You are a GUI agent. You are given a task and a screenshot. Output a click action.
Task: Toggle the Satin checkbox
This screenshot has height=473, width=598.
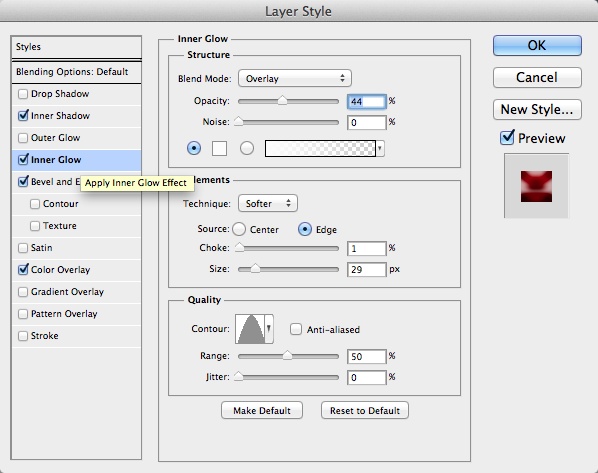tap(23, 248)
